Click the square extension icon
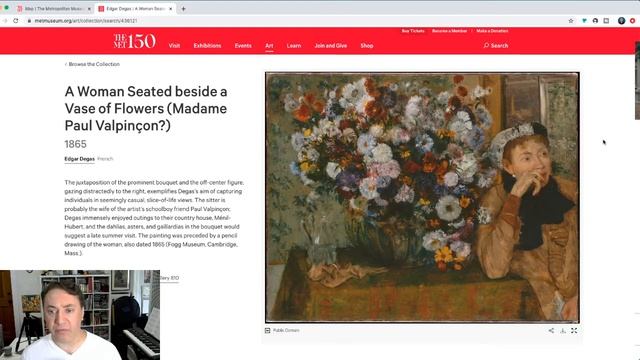The width and height of the screenshot is (640, 360). pyautogui.click(x=606, y=21)
